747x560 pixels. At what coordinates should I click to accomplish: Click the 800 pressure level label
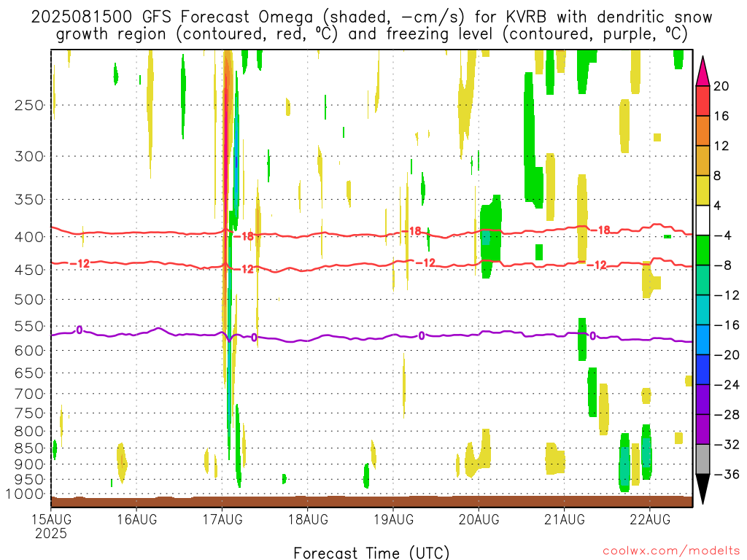coord(29,431)
